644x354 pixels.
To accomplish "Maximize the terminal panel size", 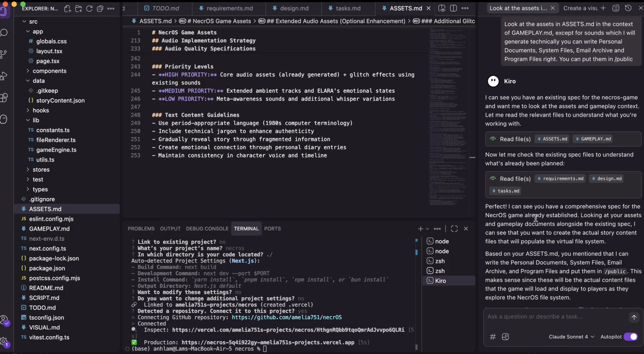I will tap(454, 229).
